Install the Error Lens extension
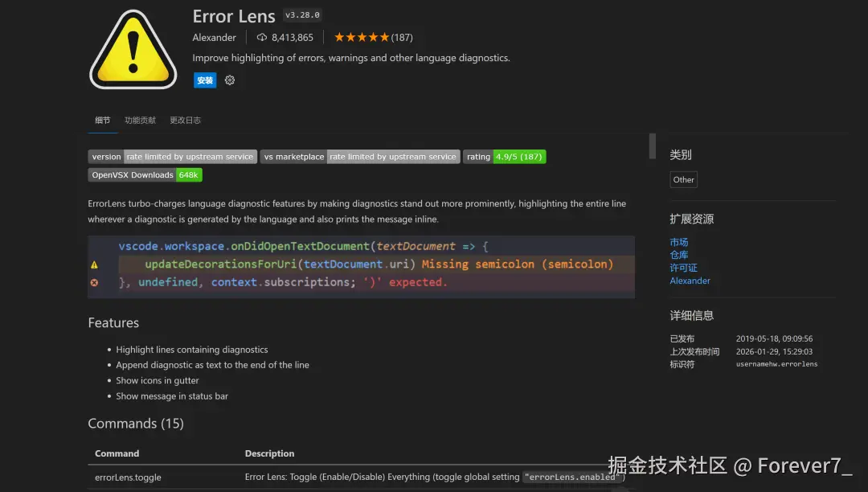Screen dimensions: 868x492 click(x=205, y=80)
